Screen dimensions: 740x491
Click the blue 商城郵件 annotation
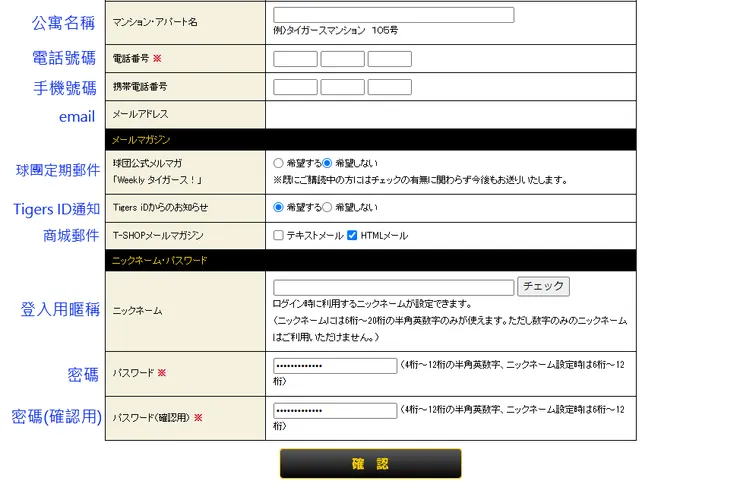coord(71,235)
